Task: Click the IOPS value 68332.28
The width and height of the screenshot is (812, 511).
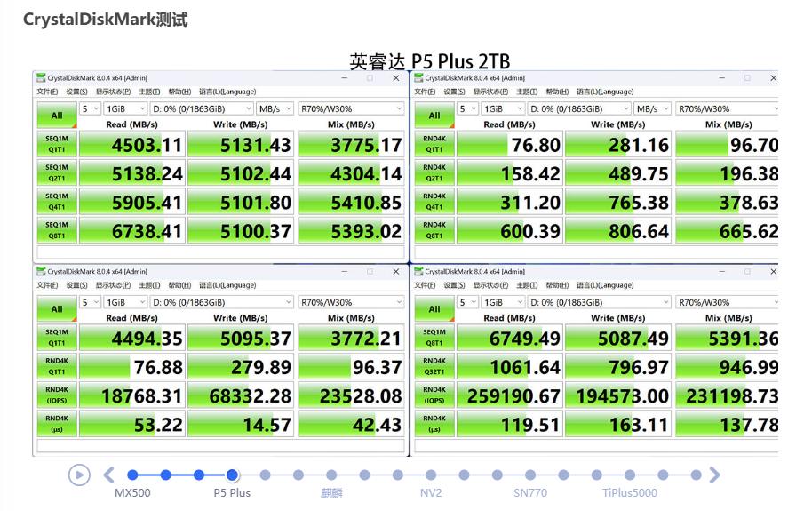Action: (251, 396)
